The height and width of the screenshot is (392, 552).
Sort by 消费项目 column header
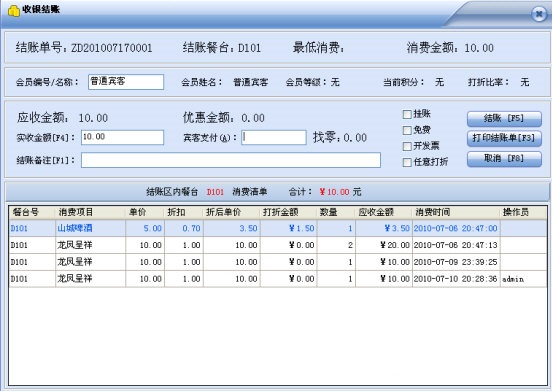click(90, 212)
